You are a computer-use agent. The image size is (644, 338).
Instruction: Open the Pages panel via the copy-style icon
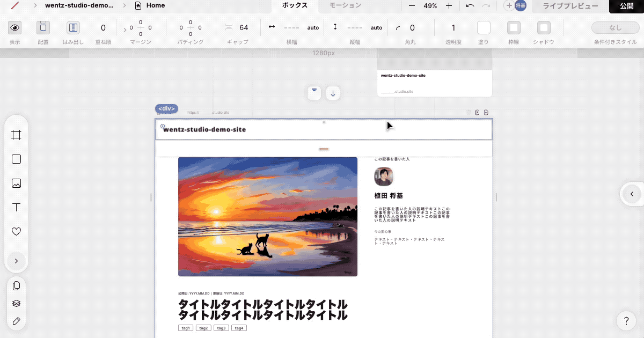(16, 285)
